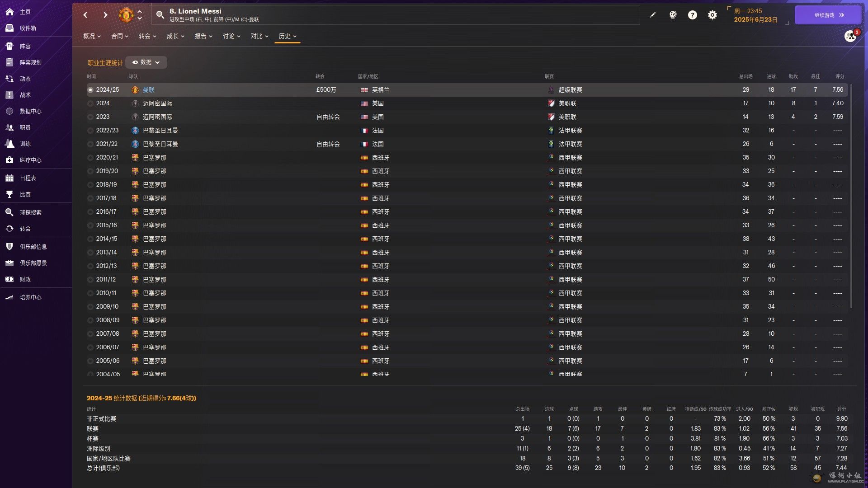Click the 曼联 team link in career table
The image size is (868, 488).
point(148,90)
